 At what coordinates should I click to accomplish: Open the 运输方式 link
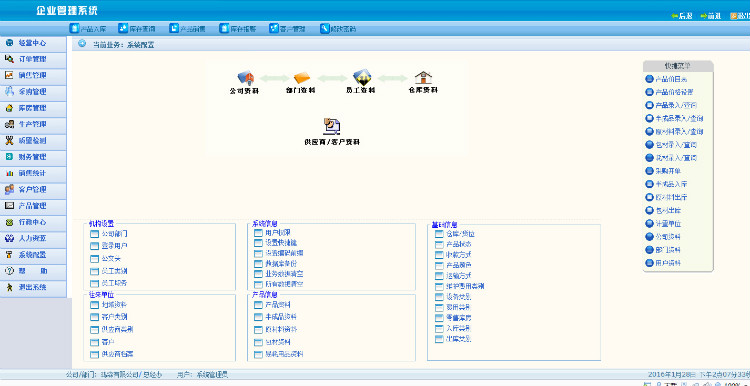[x=458, y=276]
